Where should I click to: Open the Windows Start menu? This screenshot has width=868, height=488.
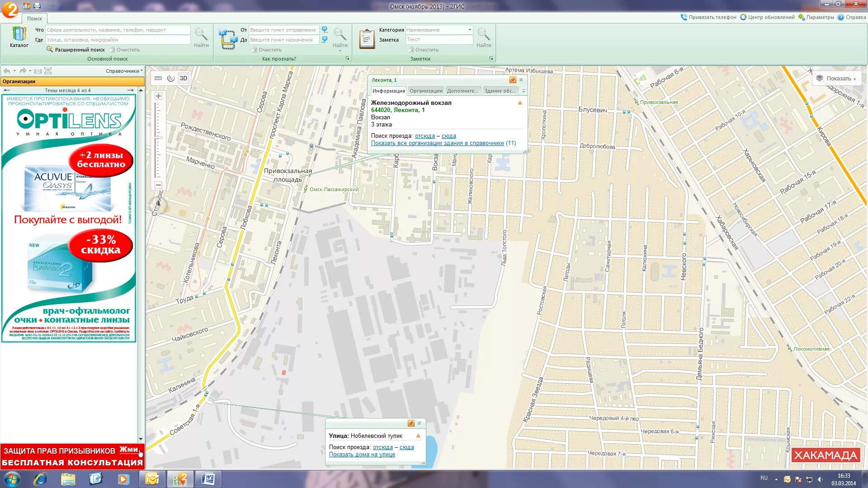coord(12,479)
